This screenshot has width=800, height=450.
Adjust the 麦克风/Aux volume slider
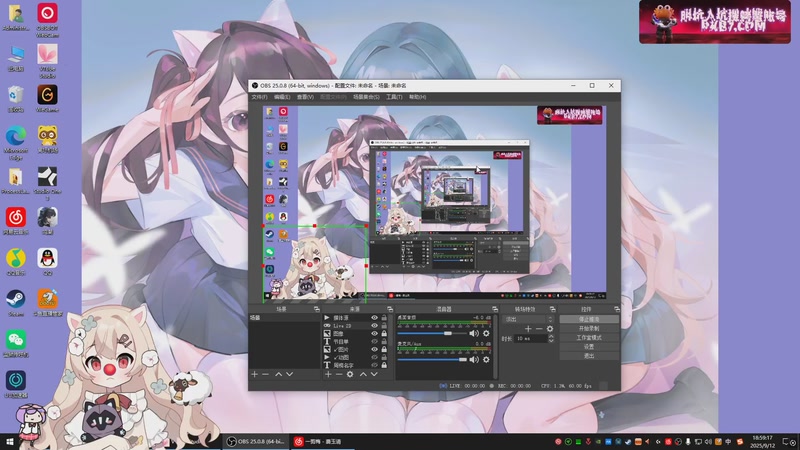(x=432, y=360)
